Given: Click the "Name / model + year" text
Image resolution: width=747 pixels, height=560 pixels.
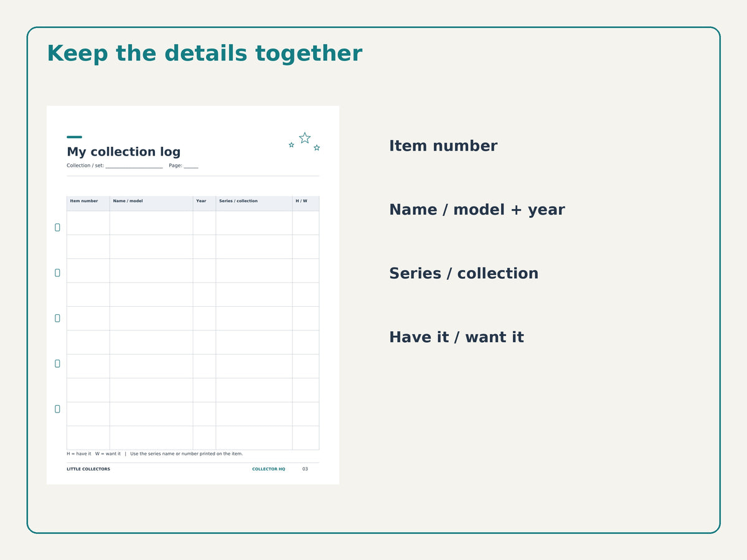Looking at the screenshot, I should click(x=477, y=210).
